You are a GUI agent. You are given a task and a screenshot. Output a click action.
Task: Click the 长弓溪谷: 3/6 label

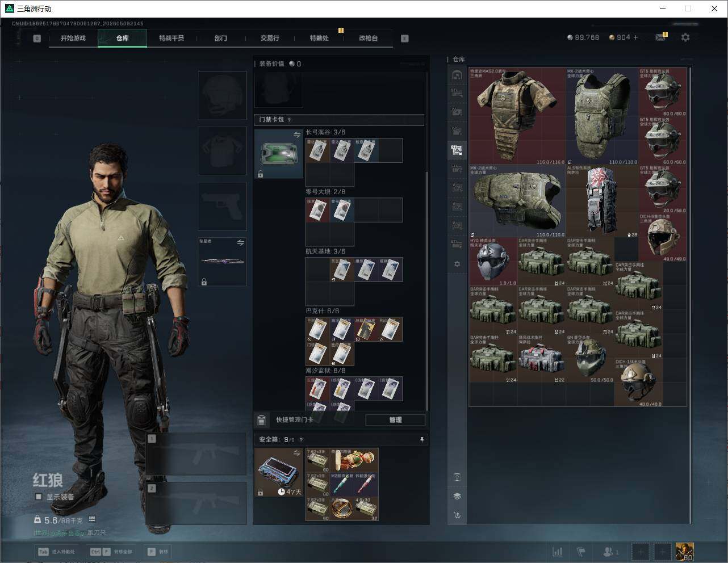325,132
